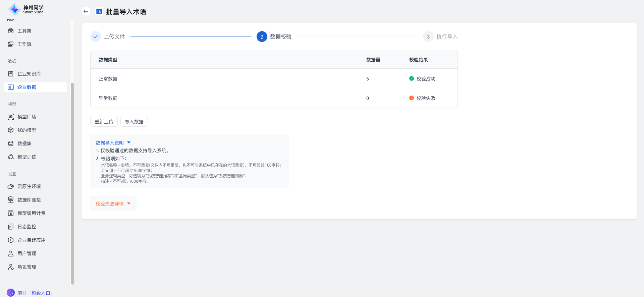Open 用户管理 menu item

point(27,253)
